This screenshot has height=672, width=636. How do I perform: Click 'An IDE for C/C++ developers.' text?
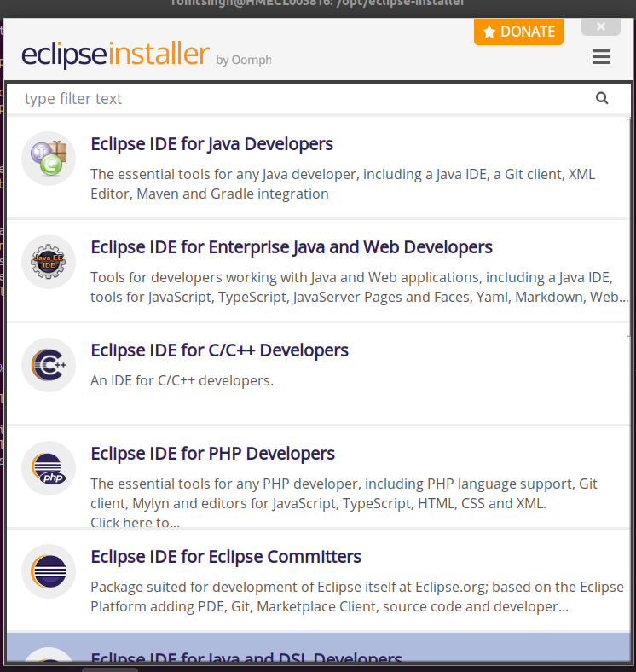tap(182, 380)
